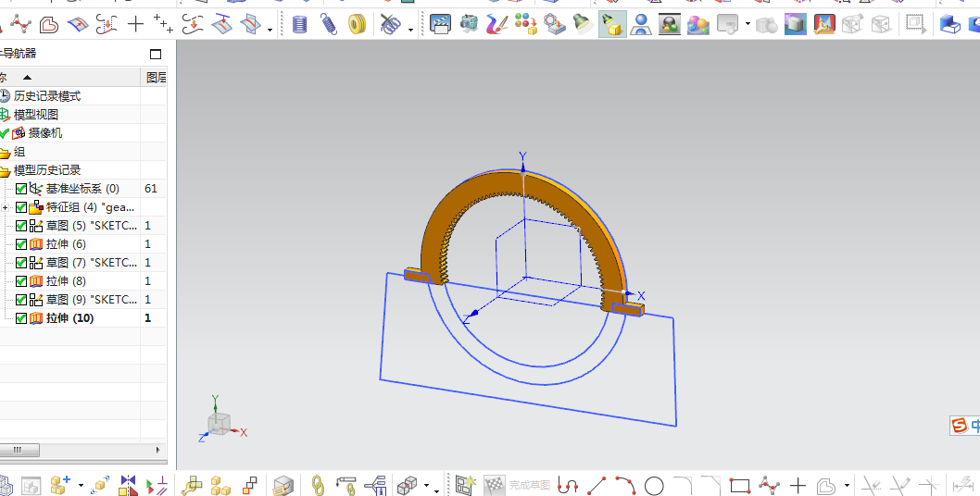Click the bottom toolbar spline tool
This screenshot has width=980, height=496.
point(769,485)
